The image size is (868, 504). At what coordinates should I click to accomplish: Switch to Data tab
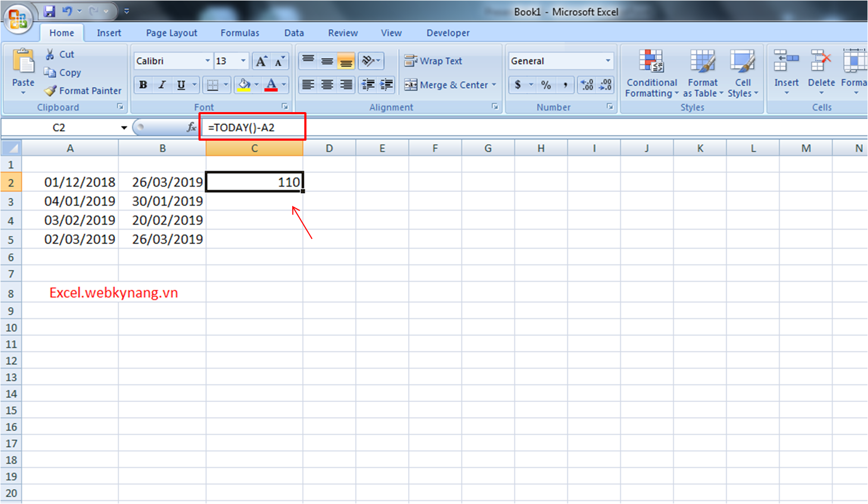pos(294,33)
